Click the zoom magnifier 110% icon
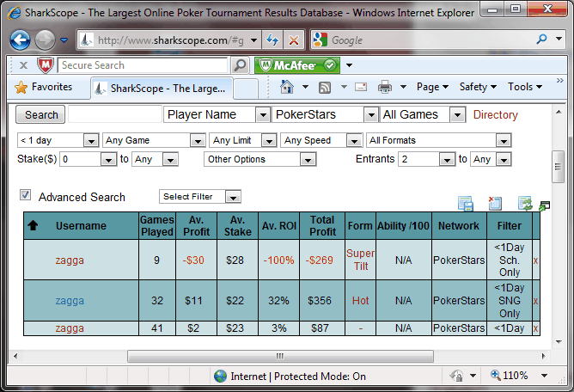 pyautogui.click(x=496, y=375)
